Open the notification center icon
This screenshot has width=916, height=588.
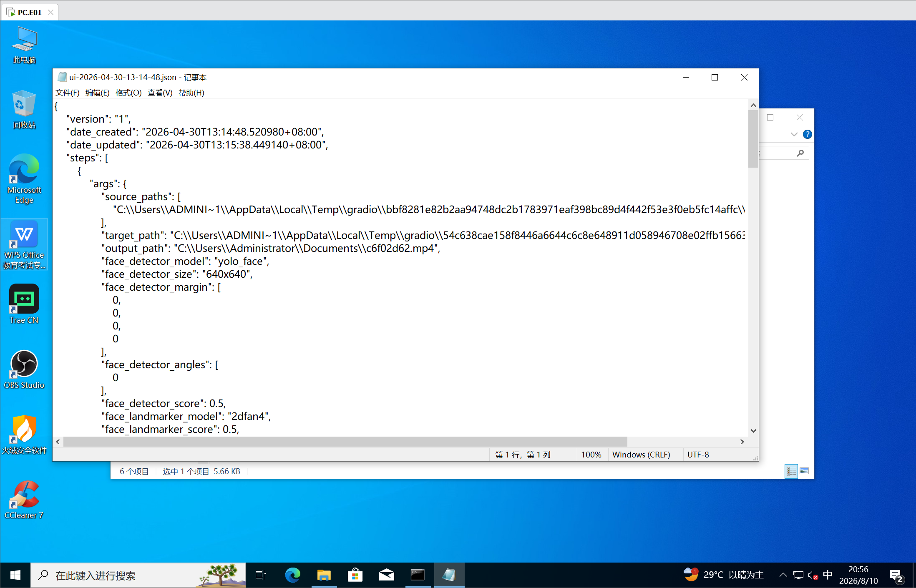[896, 575]
